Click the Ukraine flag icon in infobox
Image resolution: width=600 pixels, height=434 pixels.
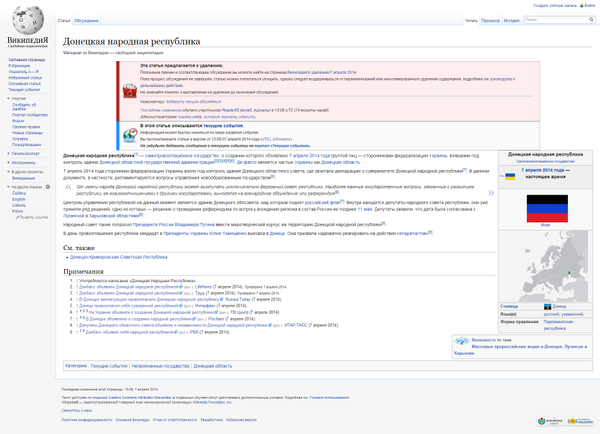(x=510, y=175)
